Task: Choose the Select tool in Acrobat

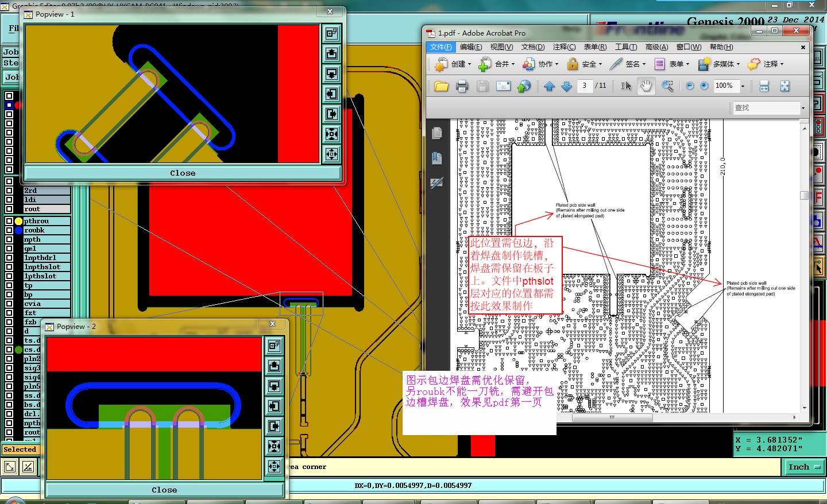Action: [x=626, y=86]
